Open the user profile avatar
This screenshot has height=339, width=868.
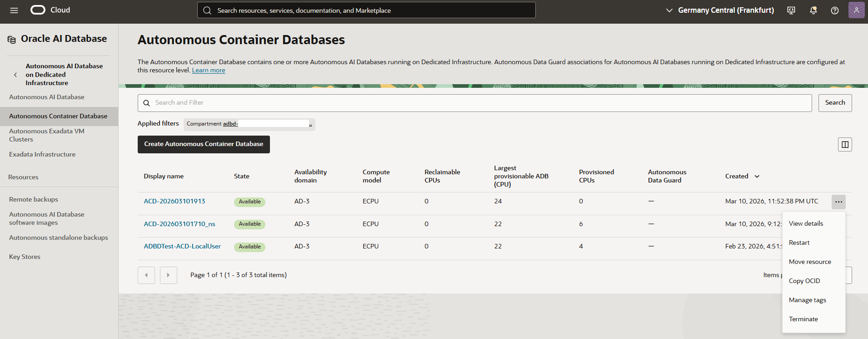pyautogui.click(x=857, y=10)
